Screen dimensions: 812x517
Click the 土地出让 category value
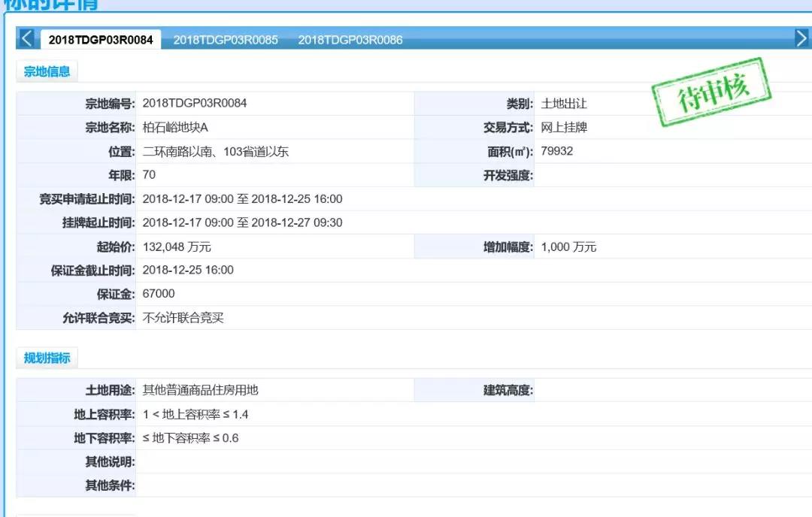[564, 104]
